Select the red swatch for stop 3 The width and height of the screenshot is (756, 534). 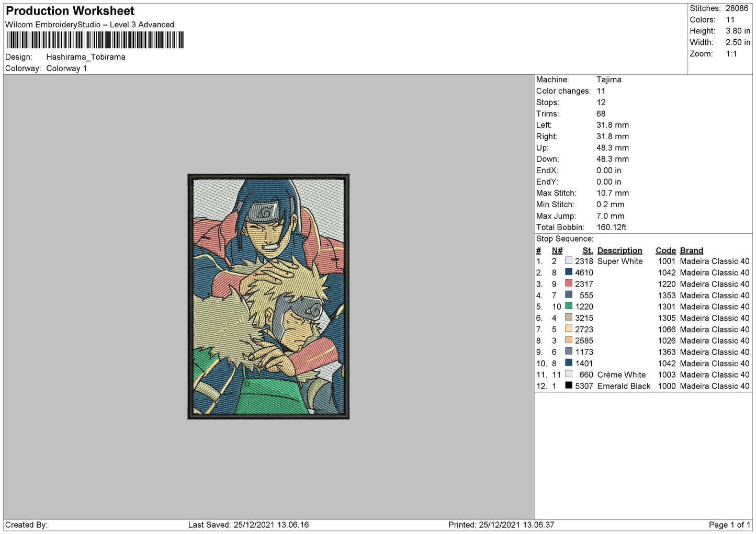(x=569, y=283)
